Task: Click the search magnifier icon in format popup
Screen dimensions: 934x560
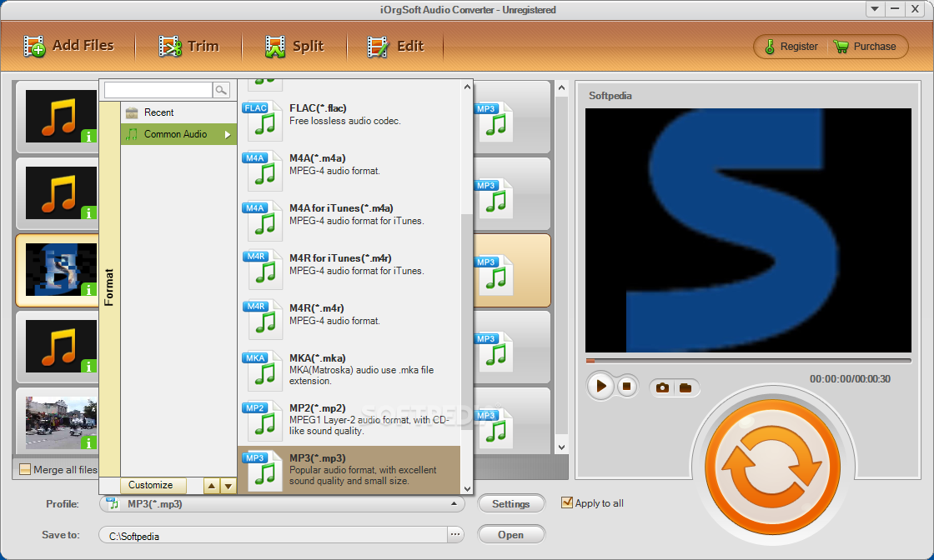Action: tap(221, 90)
